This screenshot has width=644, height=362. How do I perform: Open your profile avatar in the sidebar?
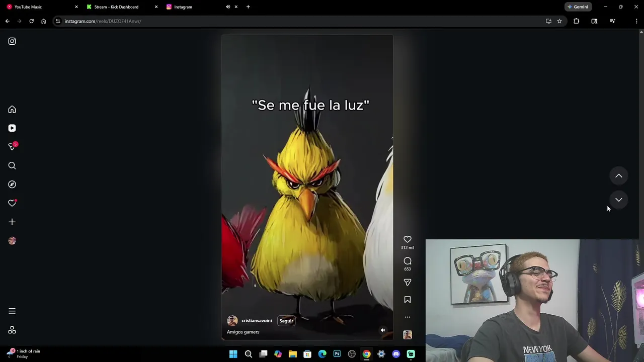click(x=12, y=241)
